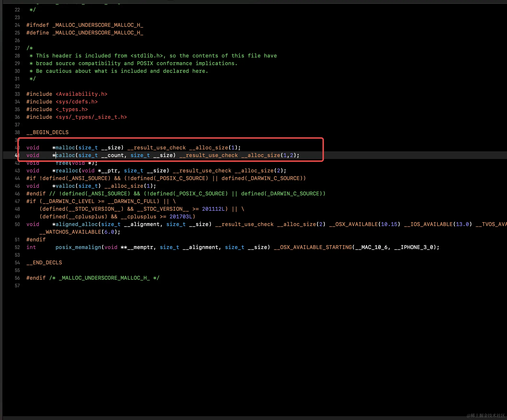Click line number 24 in the gutter
The height and width of the screenshot is (420, 507).
[x=17, y=25]
